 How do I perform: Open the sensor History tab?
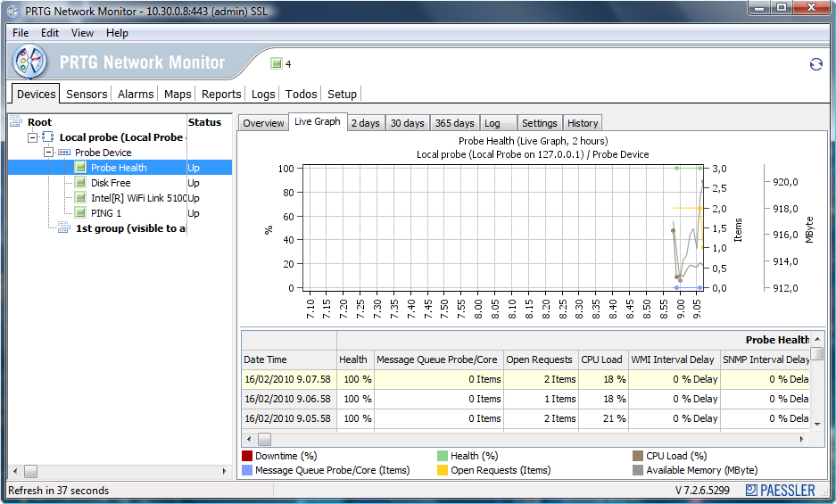[x=583, y=123]
